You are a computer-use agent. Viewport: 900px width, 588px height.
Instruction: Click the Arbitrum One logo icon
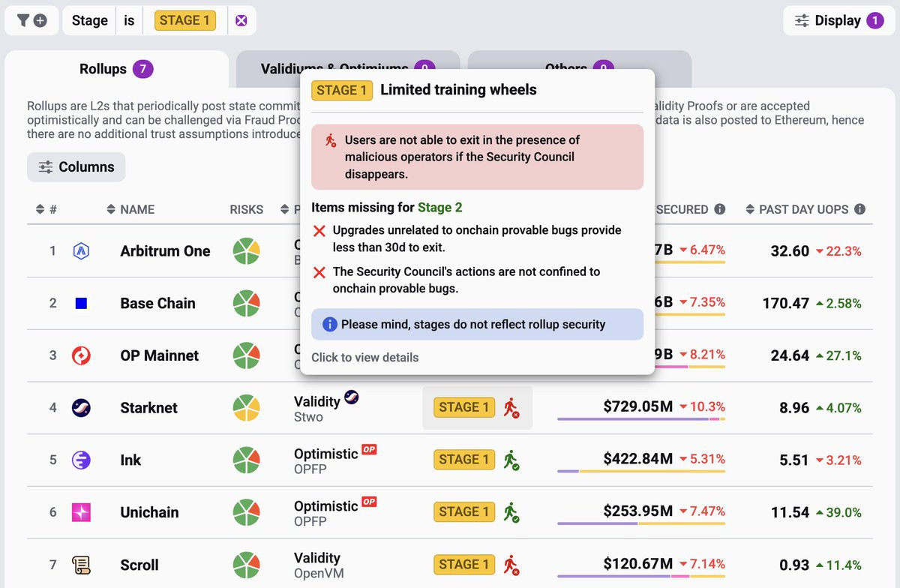tap(81, 251)
